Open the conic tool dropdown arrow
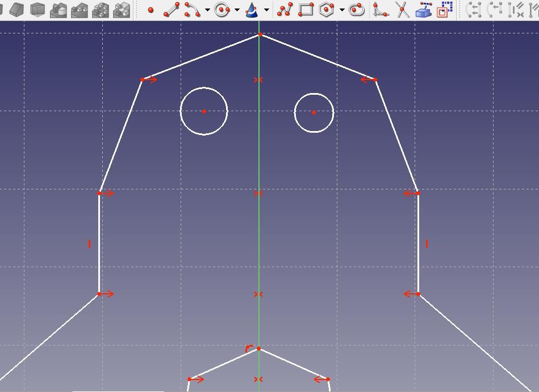 (267, 10)
